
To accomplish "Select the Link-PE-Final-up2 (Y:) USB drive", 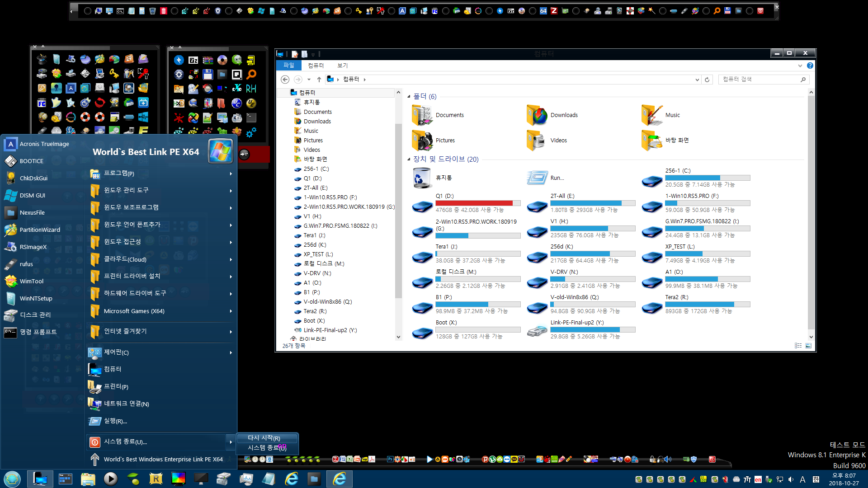I will [x=581, y=329].
